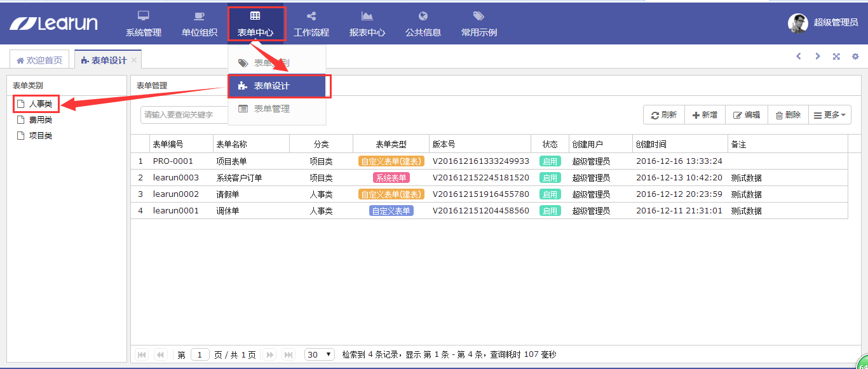Sort by the 创建时间 column header

point(680,145)
